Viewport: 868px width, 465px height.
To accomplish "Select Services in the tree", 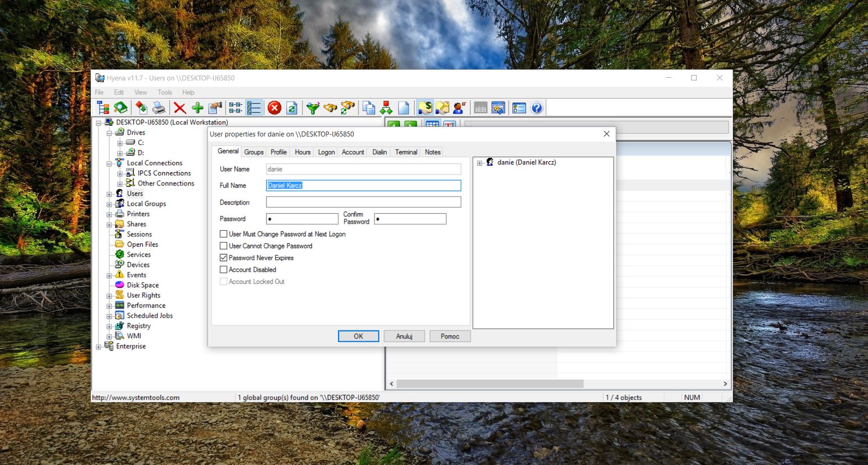I will 139,255.
